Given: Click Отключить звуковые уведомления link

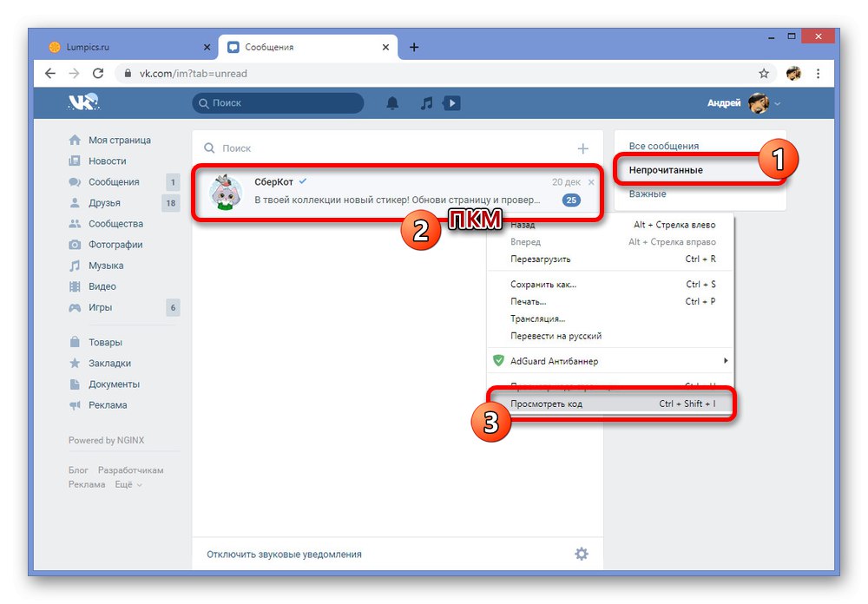Looking at the screenshot, I should tap(284, 555).
